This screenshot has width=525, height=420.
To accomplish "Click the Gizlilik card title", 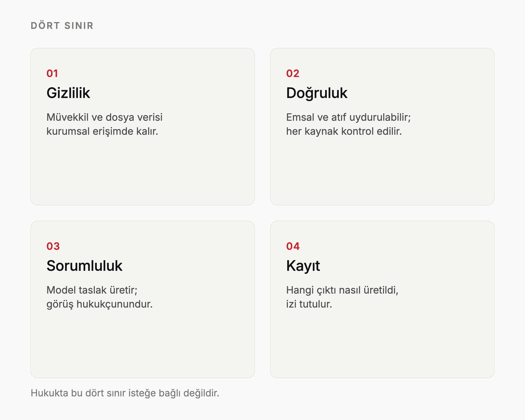I will 68,93.
